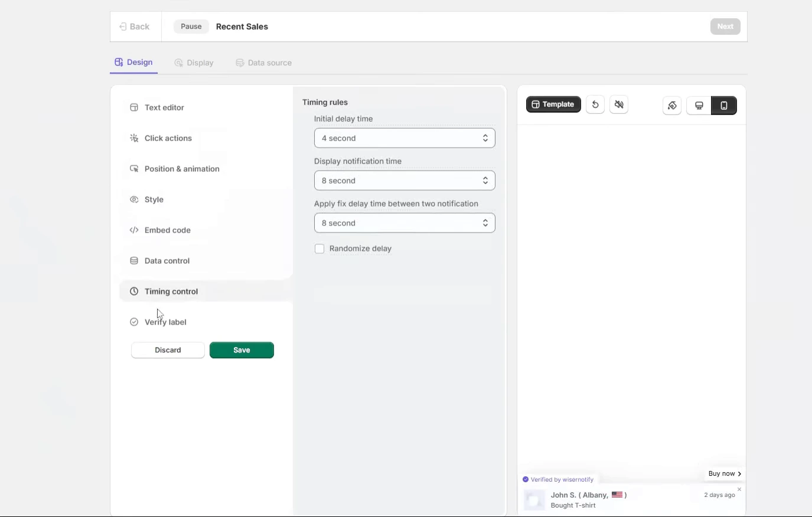The height and width of the screenshot is (517, 812).
Task: Click John S. name in notification
Action: [x=563, y=495]
